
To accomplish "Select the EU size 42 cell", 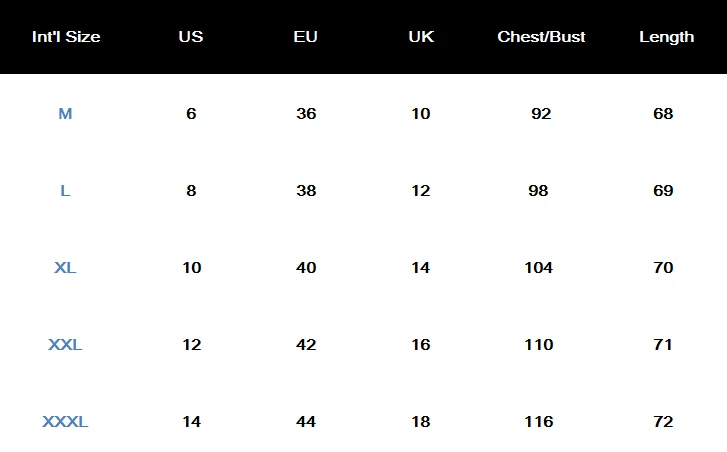I will (x=306, y=344).
